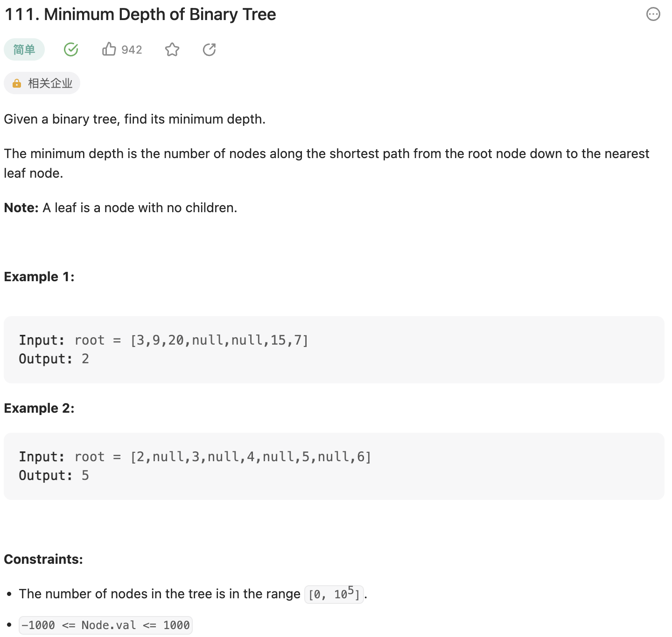The image size is (672, 637).
Task: Click the Example 2 heading
Action: click(x=39, y=409)
